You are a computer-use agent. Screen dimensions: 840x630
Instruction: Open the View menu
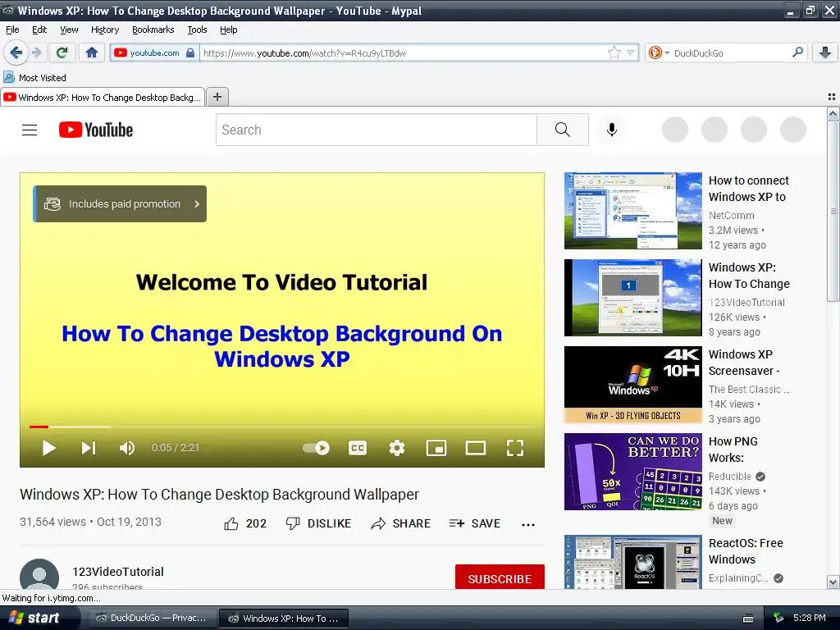(69, 30)
